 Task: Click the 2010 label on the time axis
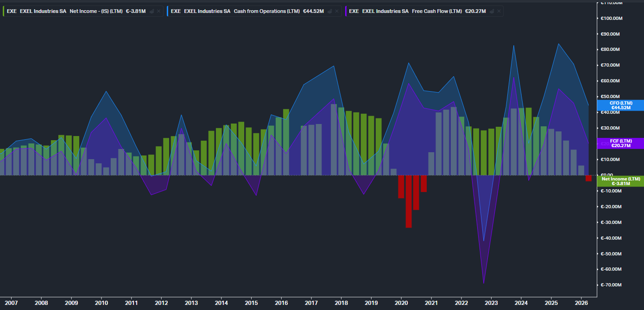(101, 303)
